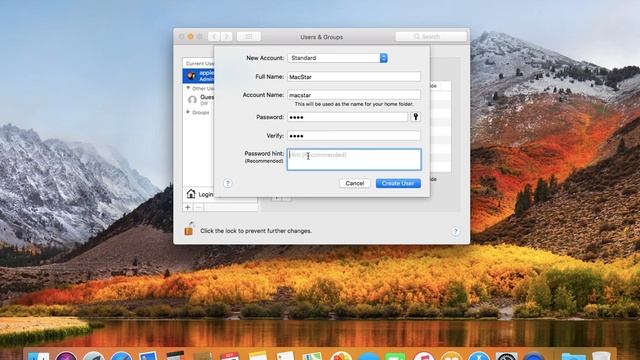Open Users & Groups window help button
640x360 pixels.
tap(456, 231)
